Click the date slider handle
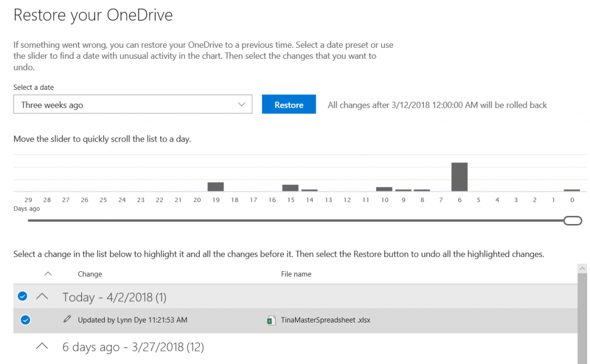 [x=573, y=221]
